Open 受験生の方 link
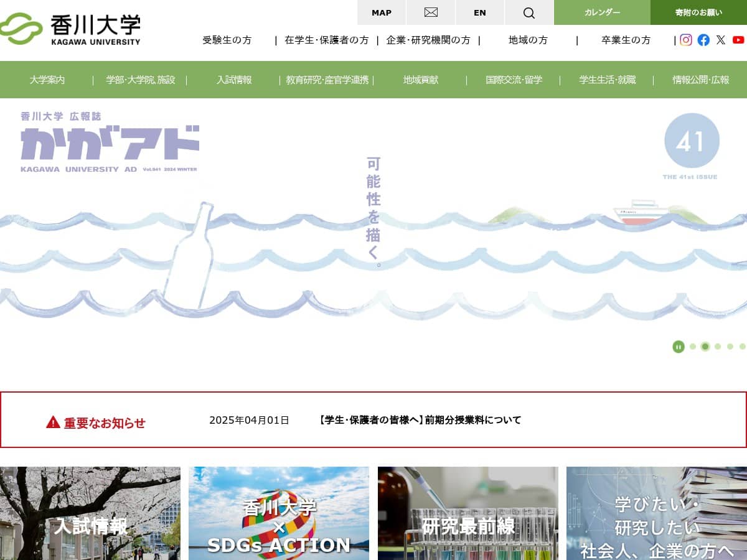 (x=227, y=40)
